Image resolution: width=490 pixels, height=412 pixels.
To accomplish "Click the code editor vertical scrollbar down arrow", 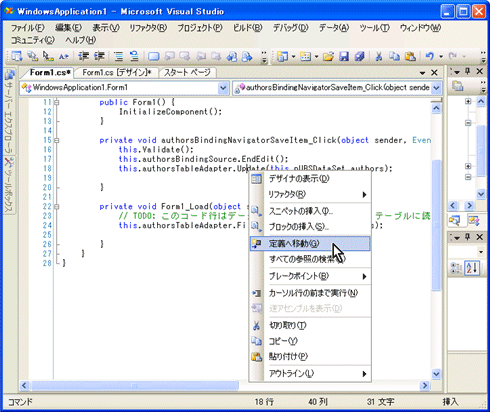I will coord(436,374).
